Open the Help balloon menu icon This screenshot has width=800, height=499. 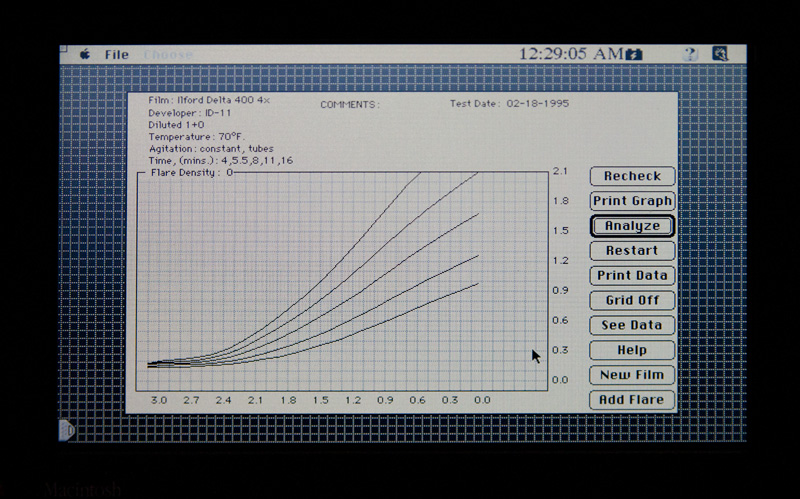690,54
